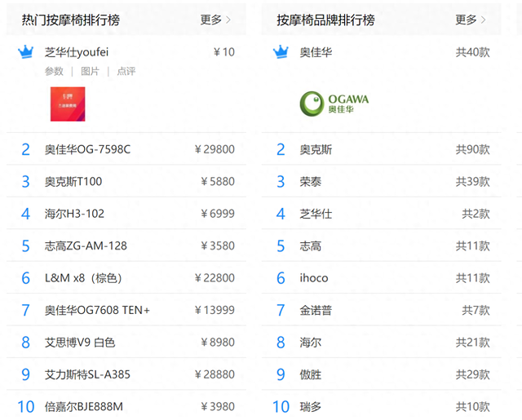Screen dimensions: 522x420
Task: Open 奥佳华OG-7598C product
Action: [x=87, y=149]
